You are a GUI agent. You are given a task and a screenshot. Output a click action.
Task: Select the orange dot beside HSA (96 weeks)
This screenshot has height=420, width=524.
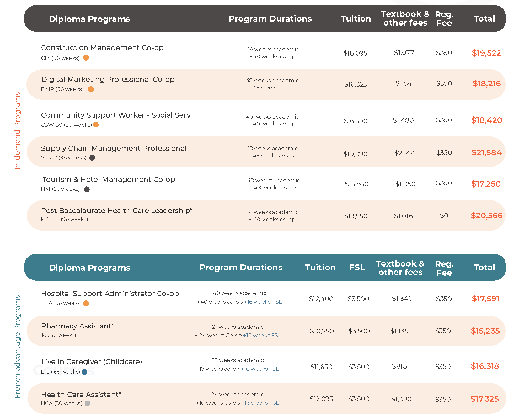tap(86, 303)
